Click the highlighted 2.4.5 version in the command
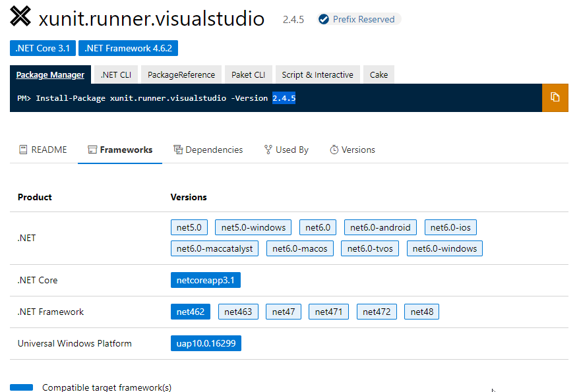 click(x=284, y=97)
